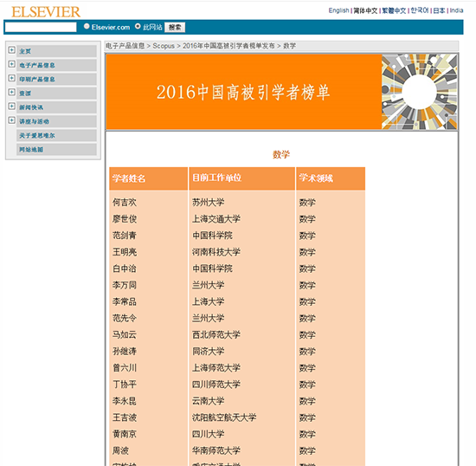
Task: Click the name 王明亮
Action: (125, 252)
